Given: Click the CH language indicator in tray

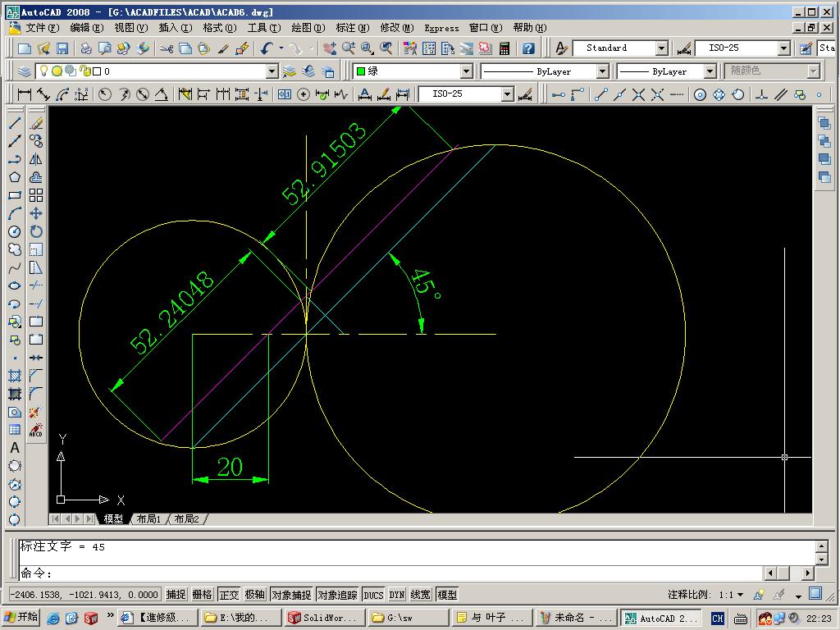Looking at the screenshot, I should tap(718, 619).
